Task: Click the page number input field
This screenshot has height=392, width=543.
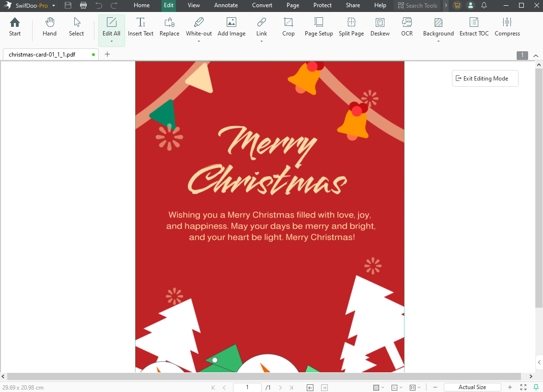Action: point(247,387)
